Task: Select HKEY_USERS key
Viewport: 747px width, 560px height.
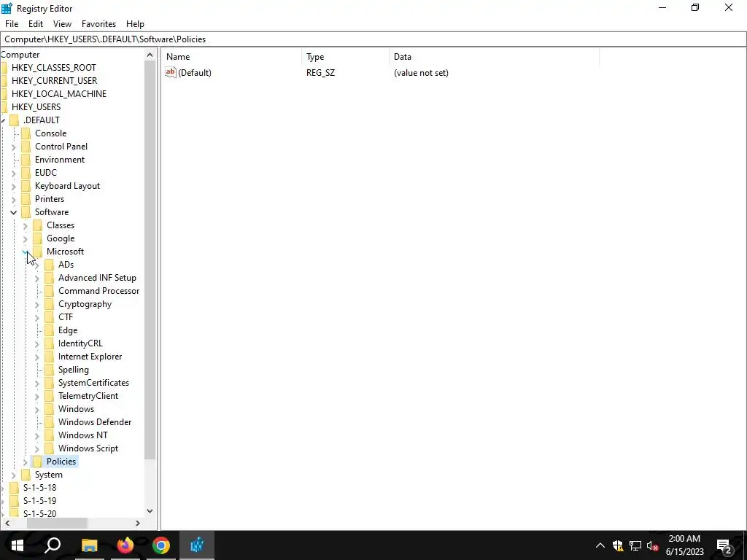Action: click(36, 107)
